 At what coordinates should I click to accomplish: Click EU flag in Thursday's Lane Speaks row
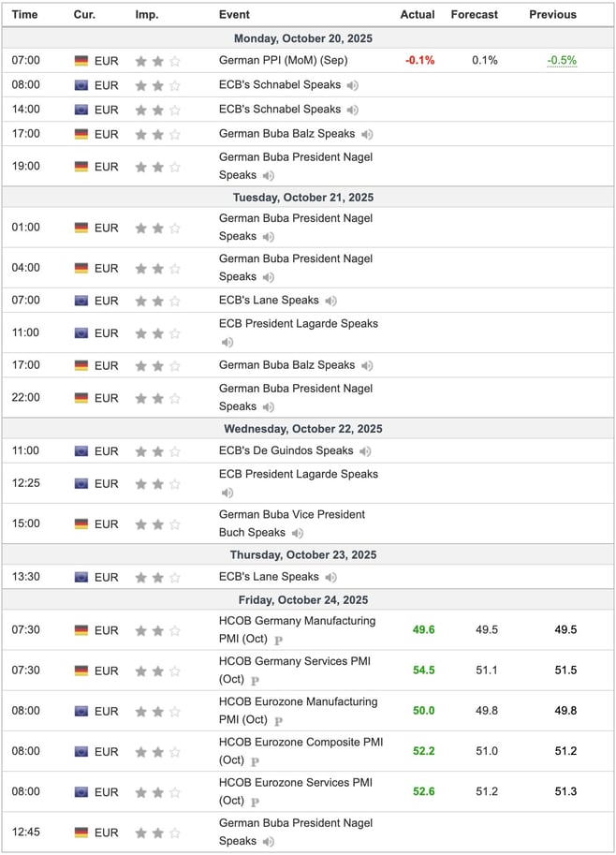point(81,578)
